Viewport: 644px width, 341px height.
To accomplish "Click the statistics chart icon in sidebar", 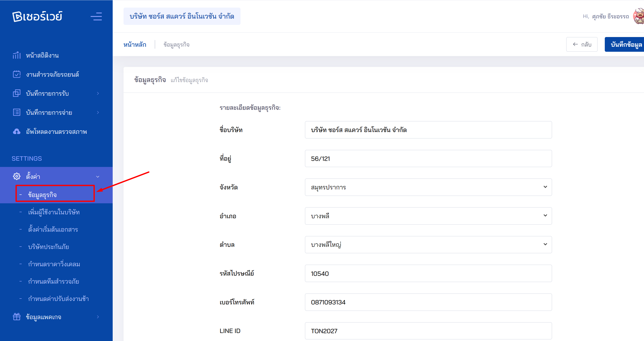I will (16, 55).
